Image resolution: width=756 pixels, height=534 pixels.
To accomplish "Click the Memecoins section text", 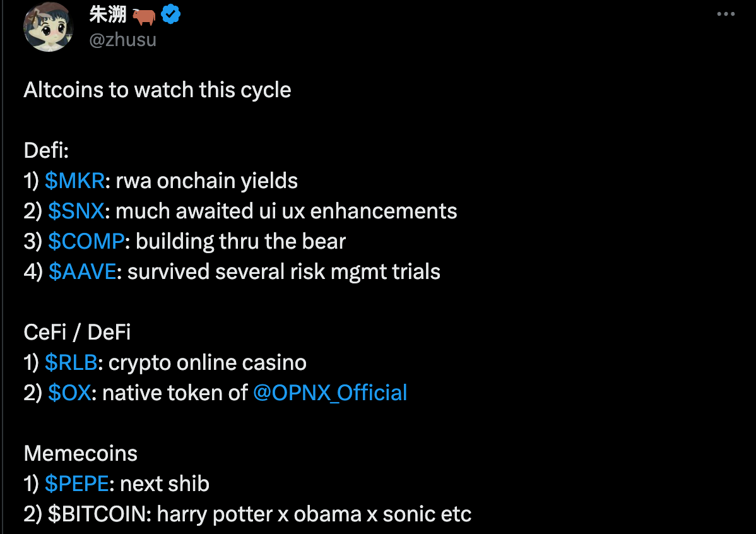I will point(80,453).
